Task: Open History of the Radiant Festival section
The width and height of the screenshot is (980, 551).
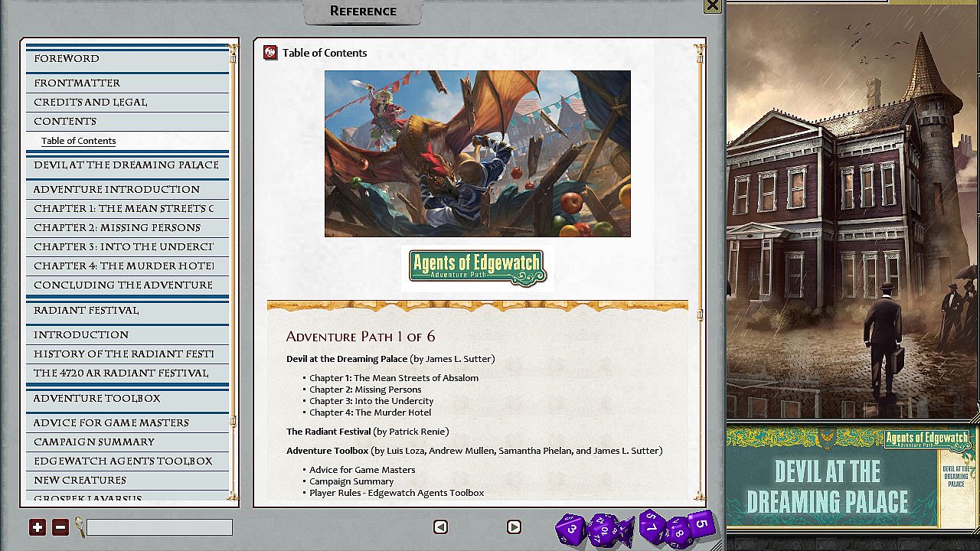Action: 127,354
